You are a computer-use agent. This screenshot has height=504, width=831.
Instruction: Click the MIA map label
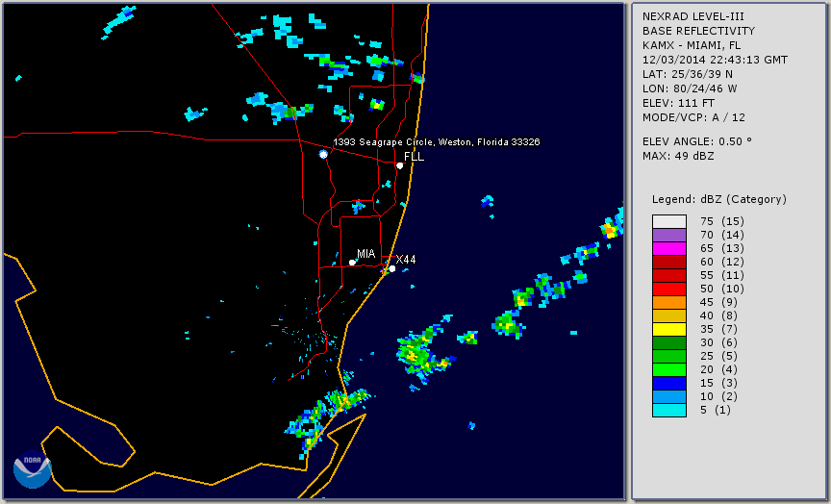(366, 254)
